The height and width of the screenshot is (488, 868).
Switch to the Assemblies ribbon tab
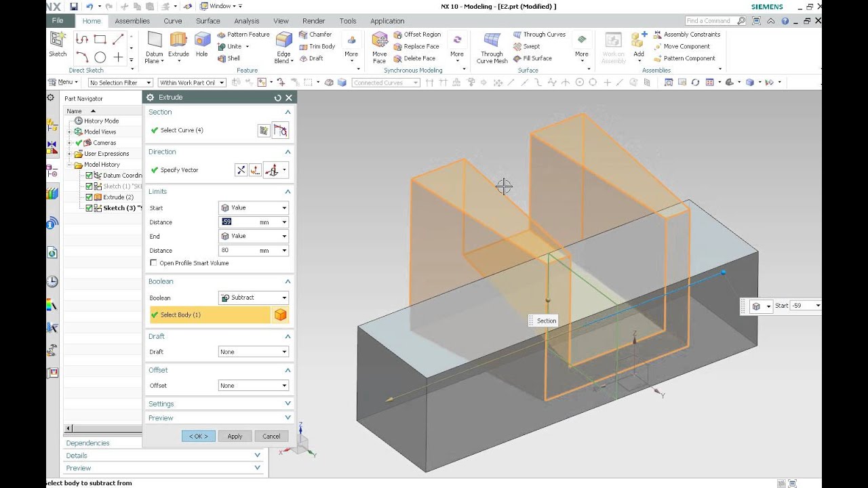pos(132,21)
